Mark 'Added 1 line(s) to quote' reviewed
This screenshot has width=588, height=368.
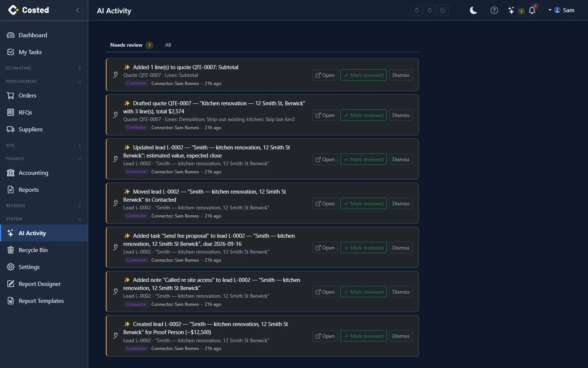(363, 75)
